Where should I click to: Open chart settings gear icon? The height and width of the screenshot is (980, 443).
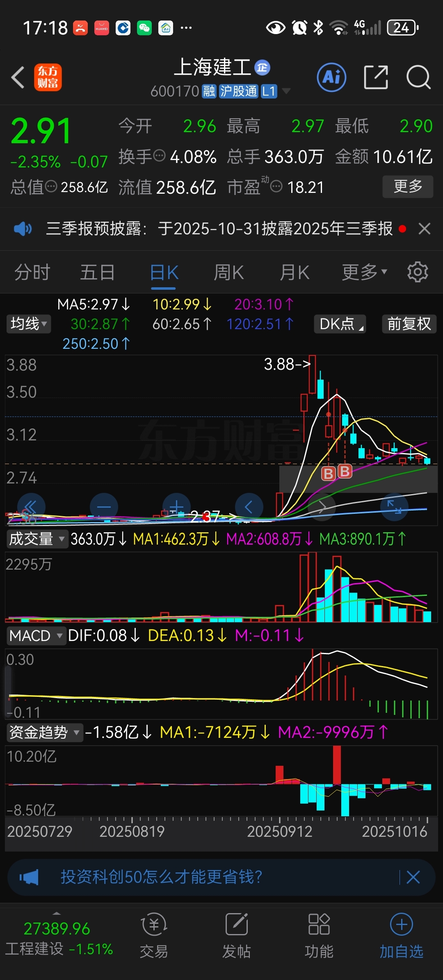click(x=418, y=272)
